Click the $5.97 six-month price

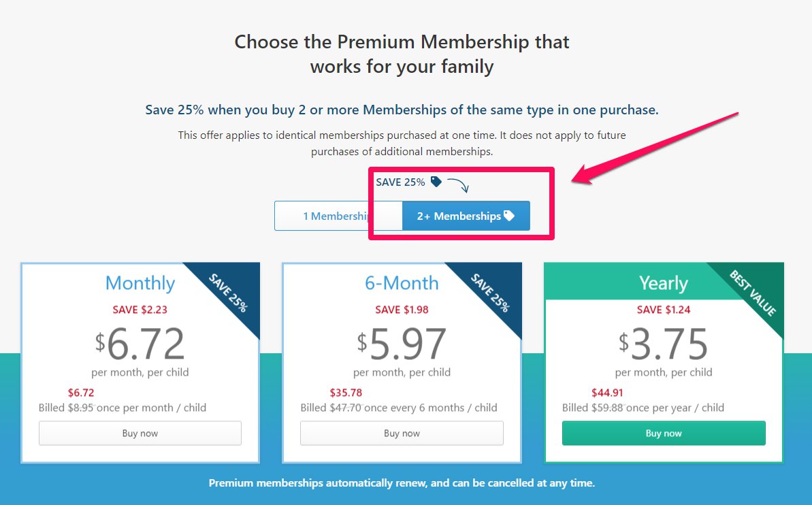click(x=402, y=344)
